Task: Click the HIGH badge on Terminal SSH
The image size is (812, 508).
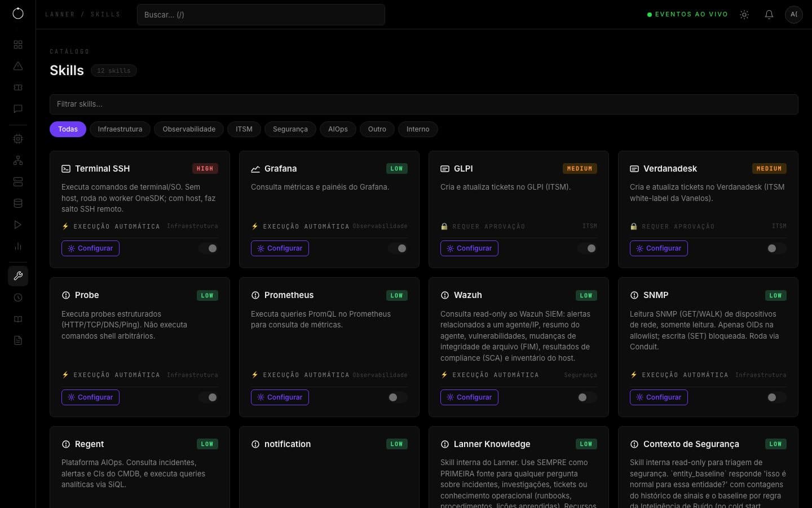Action: 205,169
